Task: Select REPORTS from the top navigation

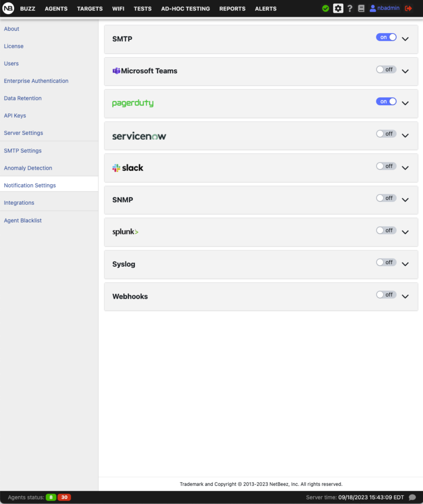Action: tap(232, 8)
